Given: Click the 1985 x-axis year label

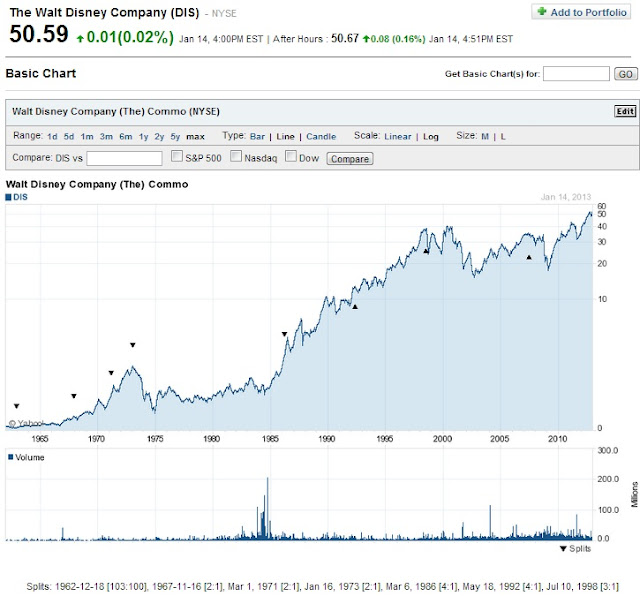Looking at the screenshot, I should click(x=270, y=439).
